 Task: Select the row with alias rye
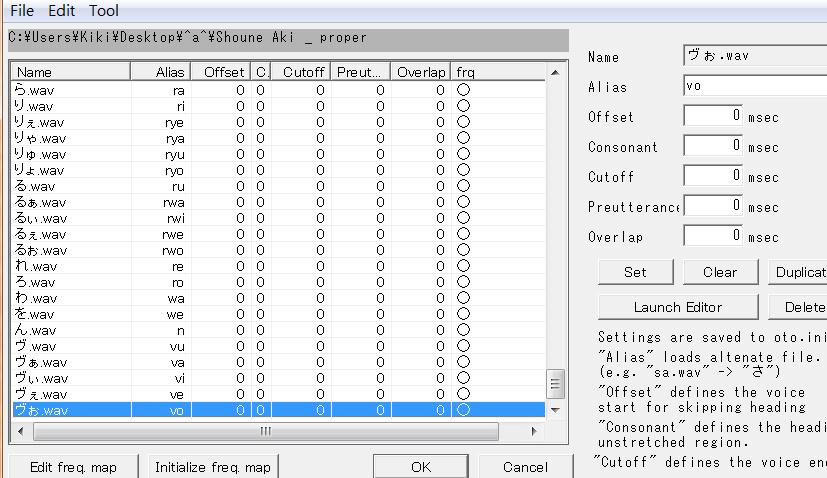pyautogui.click(x=278, y=122)
